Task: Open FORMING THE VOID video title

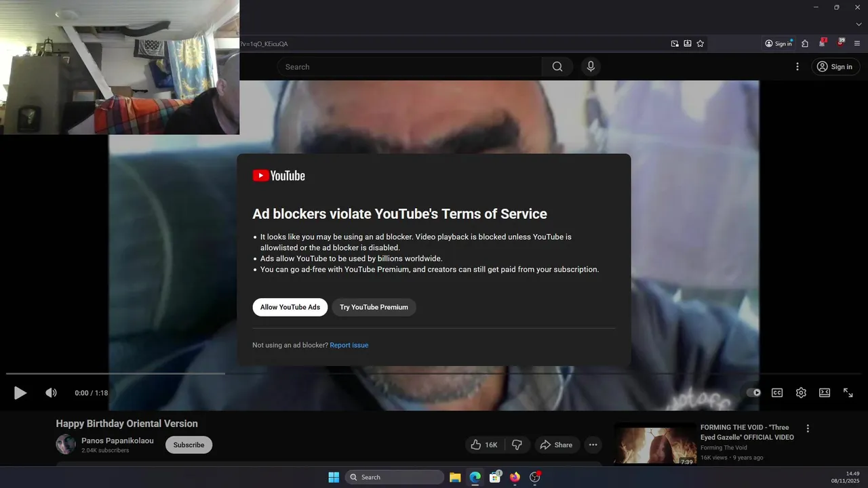Action: tap(747, 432)
